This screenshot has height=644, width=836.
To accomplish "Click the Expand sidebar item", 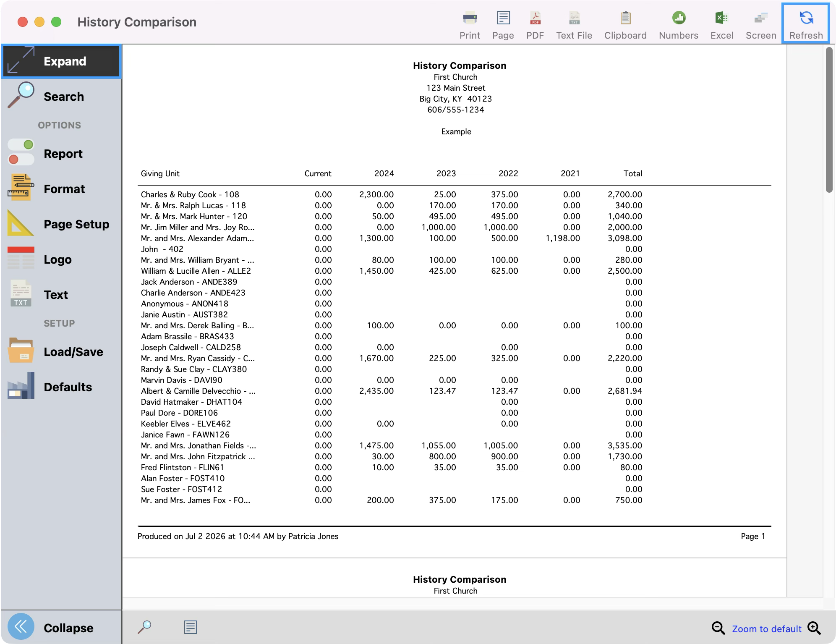I will 62,61.
